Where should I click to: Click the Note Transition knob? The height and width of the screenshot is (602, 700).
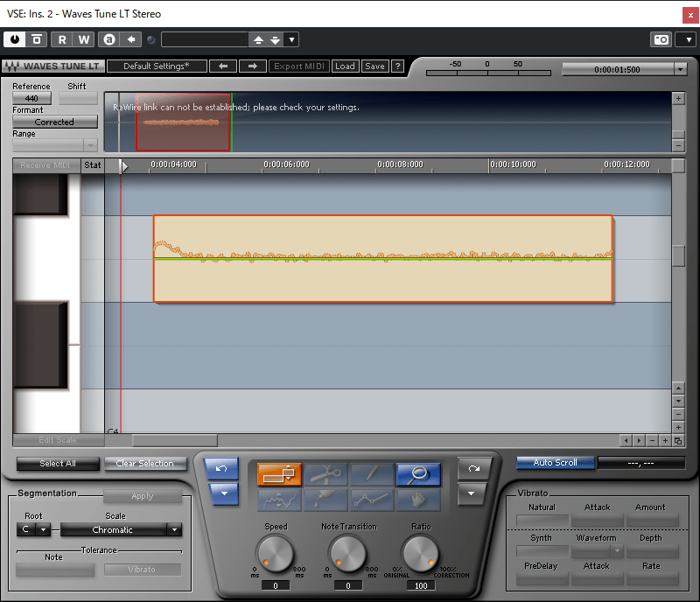coord(348,554)
